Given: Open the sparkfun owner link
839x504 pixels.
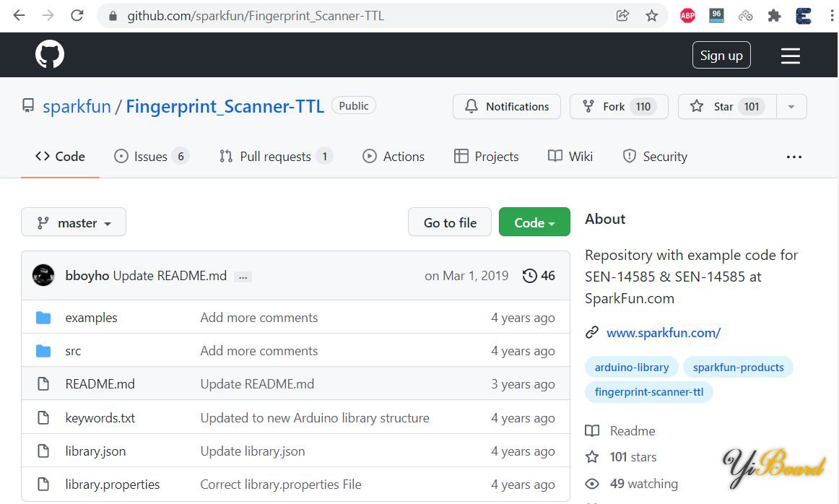Looking at the screenshot, I should click(77, 106).
